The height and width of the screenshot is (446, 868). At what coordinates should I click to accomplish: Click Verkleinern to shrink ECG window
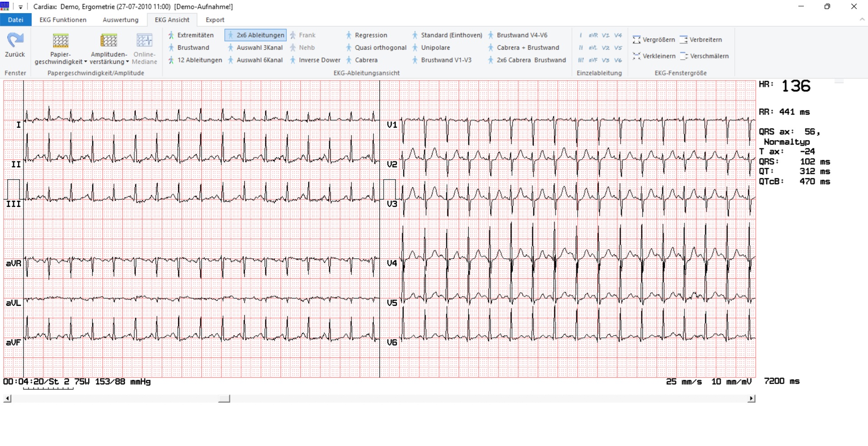pos(654,56)
